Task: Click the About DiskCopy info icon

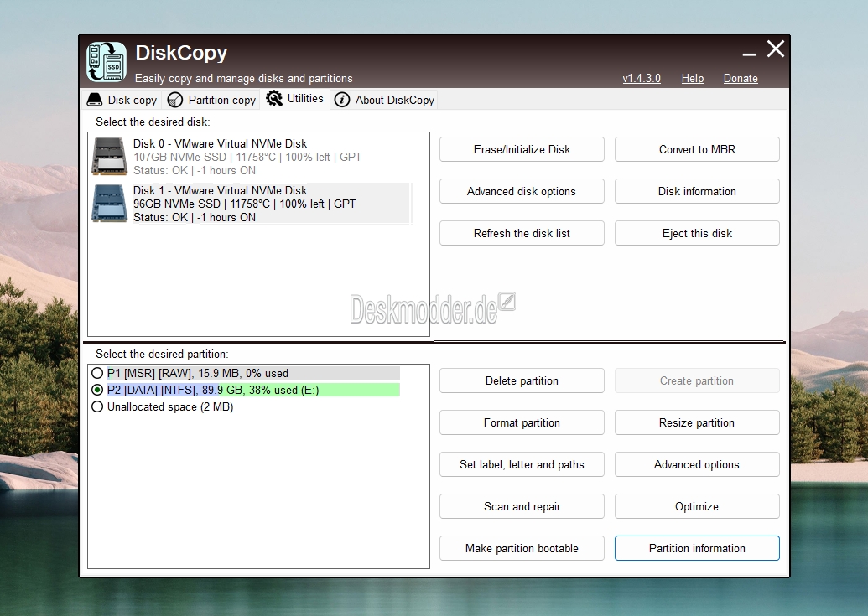Action: pos(342,100)
